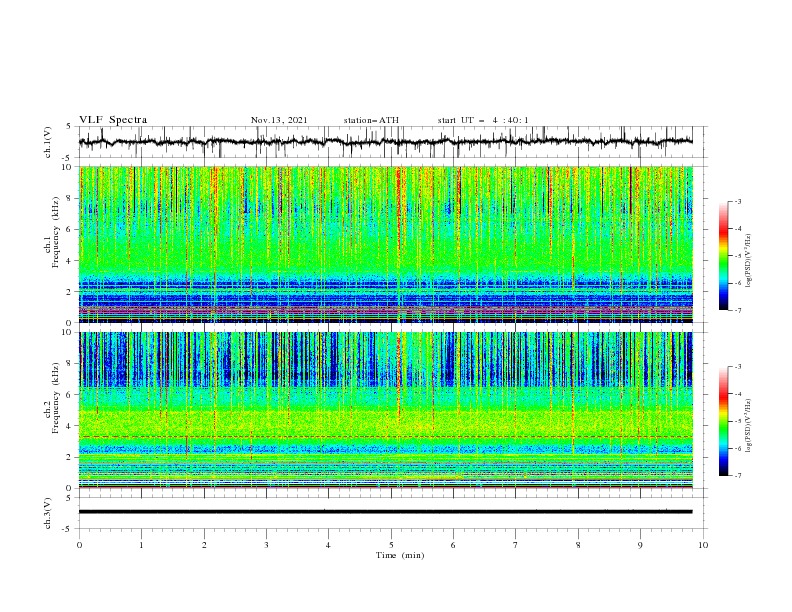Screen dimensions: 792x612
Task: Click the "start UT = 4 :40: 1" text
Action: pos(483,120)
